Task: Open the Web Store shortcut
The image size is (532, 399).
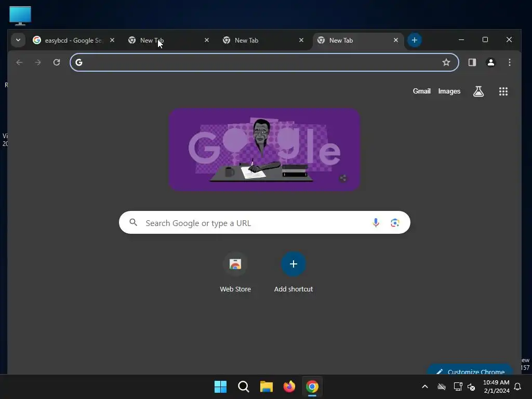Action: pyautogui.click(x=235, y=272)
